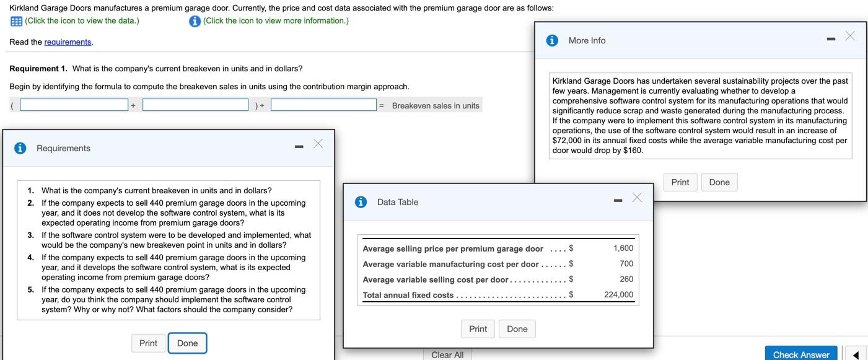Click 'Click the icon to view the data' text

coord(82,21)
